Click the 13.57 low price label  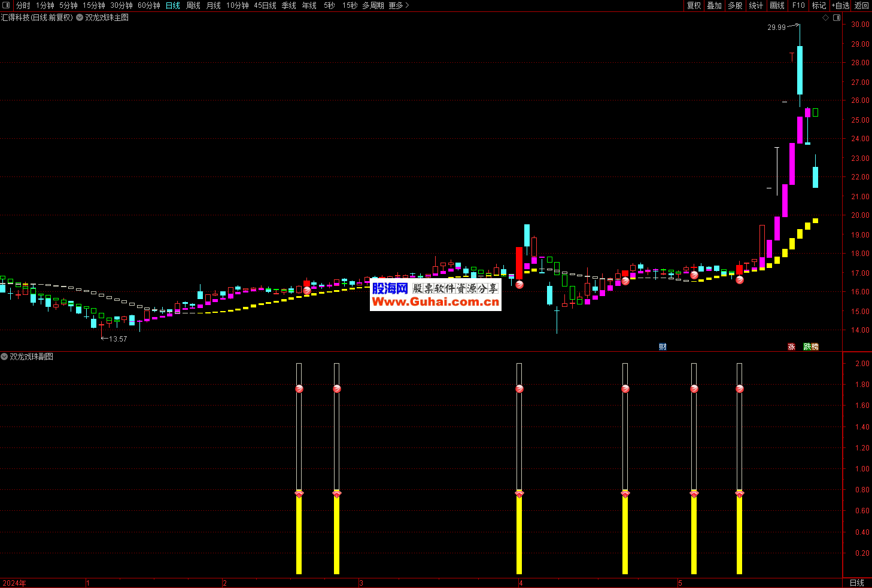coord(118,339)
